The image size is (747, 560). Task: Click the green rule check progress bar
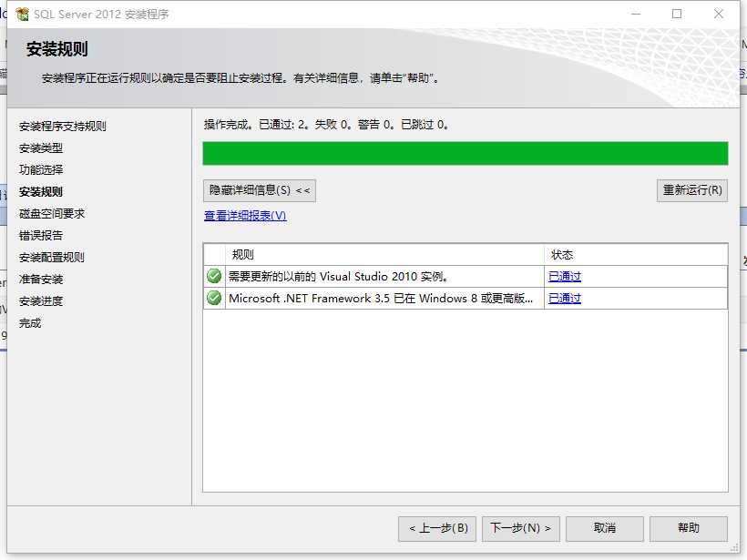(466, 153)
